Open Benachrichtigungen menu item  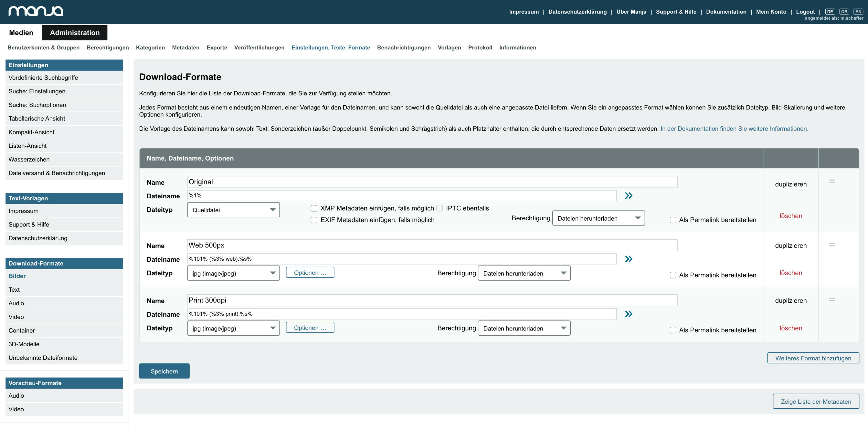pos(404,48)
